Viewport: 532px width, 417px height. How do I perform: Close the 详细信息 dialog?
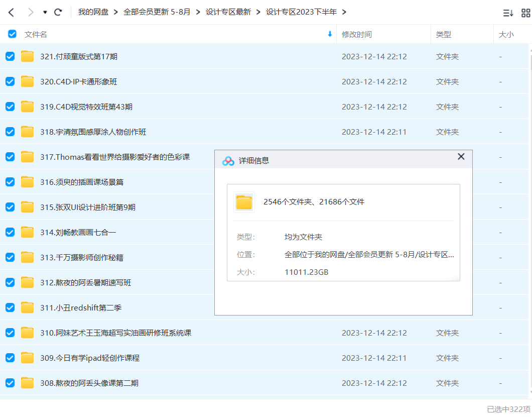point(461,157)
